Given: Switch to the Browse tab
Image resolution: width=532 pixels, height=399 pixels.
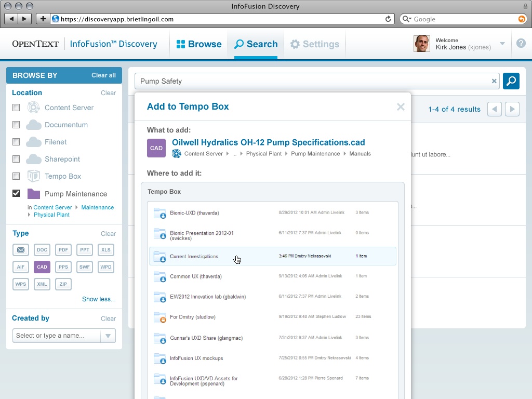Looking at the screenshot, I should click(199, 44).
